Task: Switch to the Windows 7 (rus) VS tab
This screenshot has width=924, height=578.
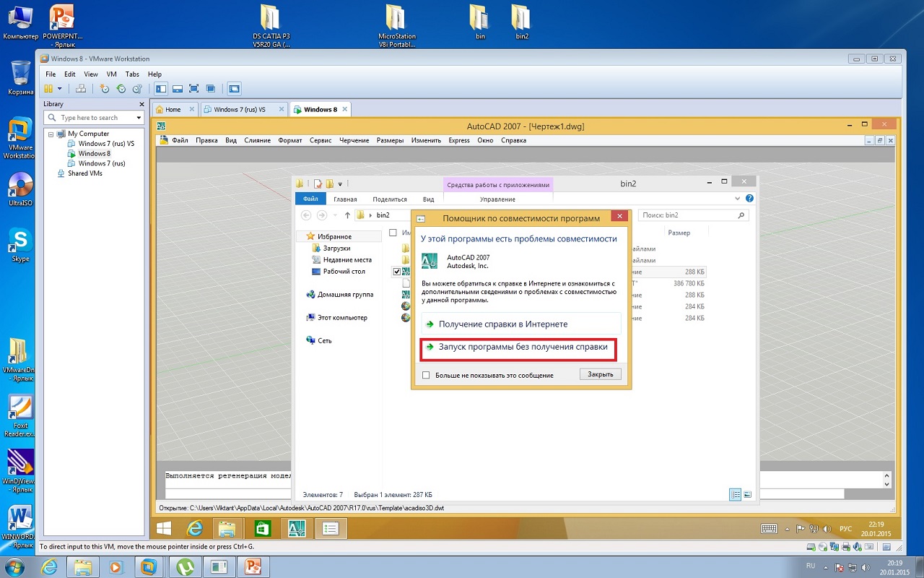Action: click(239, 110)
